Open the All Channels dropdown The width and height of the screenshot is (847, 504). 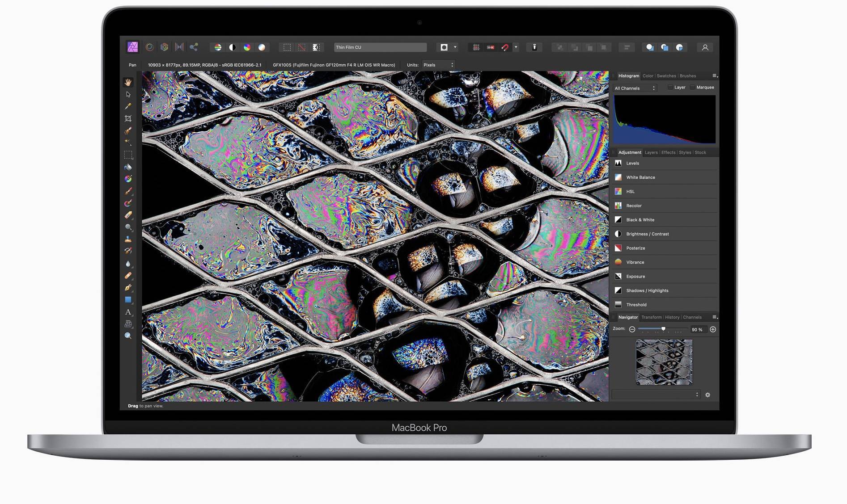point(635,88)
